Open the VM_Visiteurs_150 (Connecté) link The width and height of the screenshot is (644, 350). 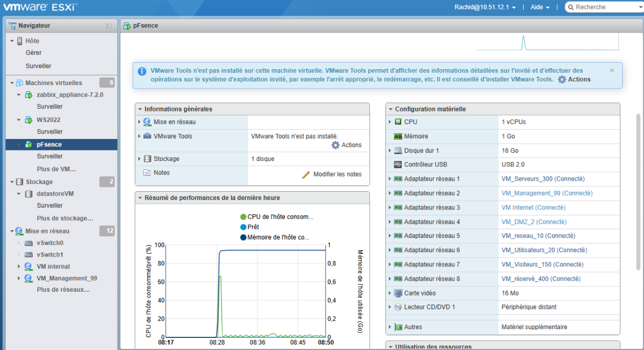542,264
